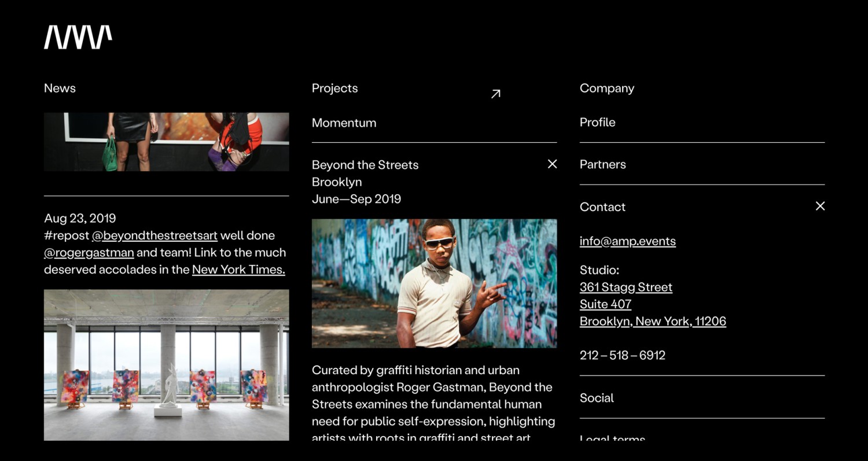
Task: Click the AMP logo in the header
Action: (78, 37)
